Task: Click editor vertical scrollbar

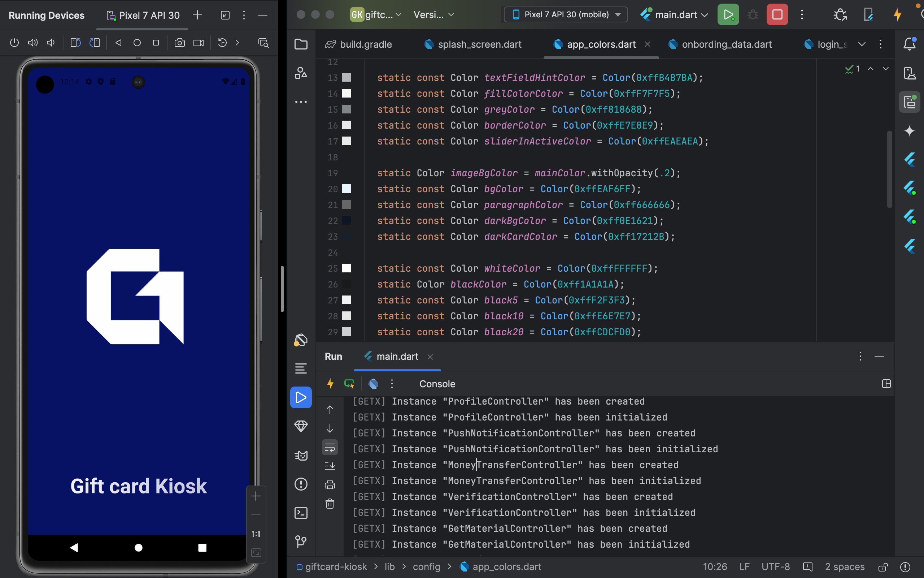Action: point(889,169)
